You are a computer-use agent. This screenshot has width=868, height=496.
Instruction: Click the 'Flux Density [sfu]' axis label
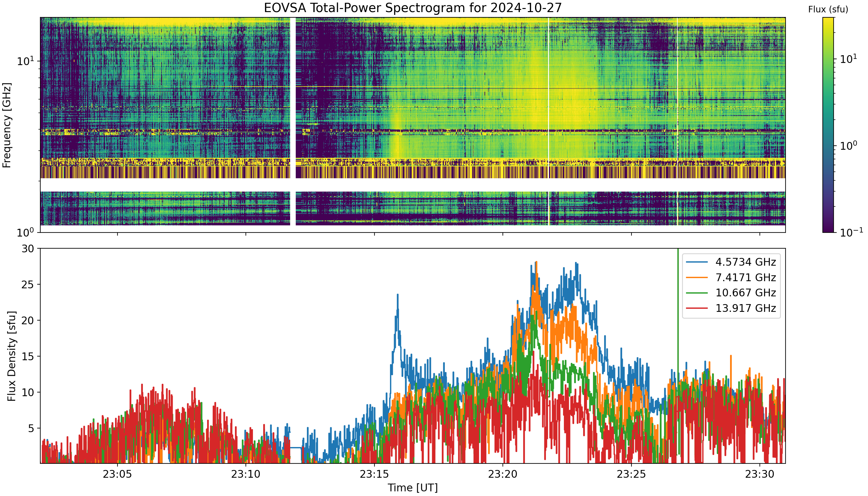[11, 356]
